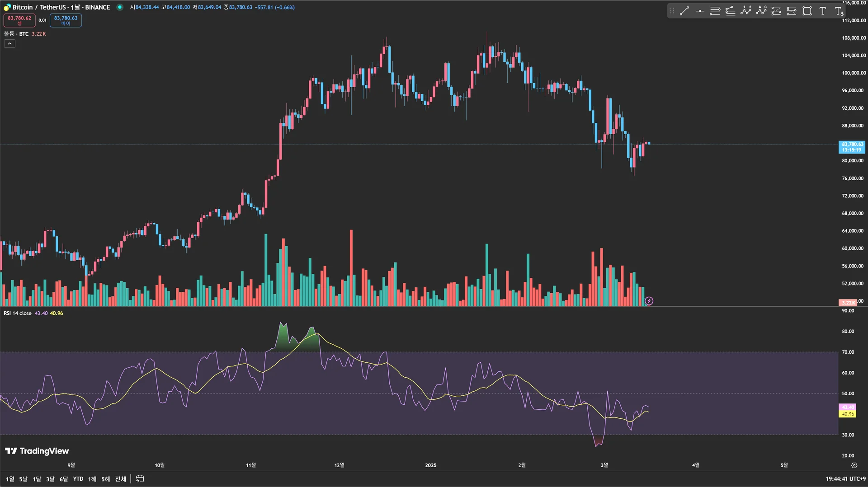Viewport: 868px width, 487px height.
Task: Select the 5해 time range
Action: [x=106, y=479]
